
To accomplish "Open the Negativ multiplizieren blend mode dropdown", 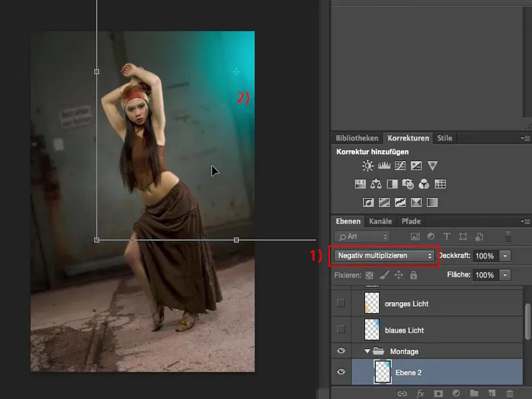I will coord(384,256).
